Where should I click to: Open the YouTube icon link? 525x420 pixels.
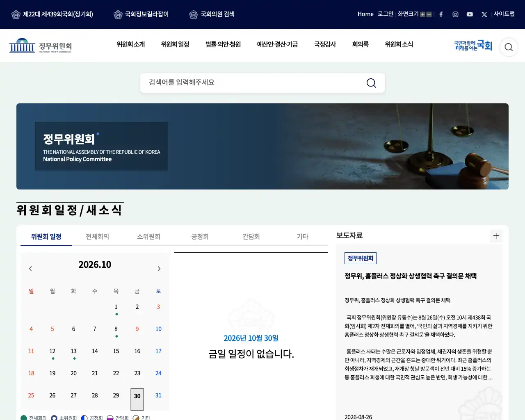pyautogui.click(x=470, y=14)
